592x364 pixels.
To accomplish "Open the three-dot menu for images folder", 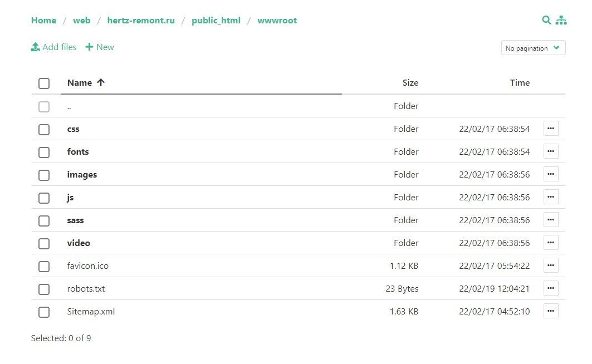I will coord(551,174).
